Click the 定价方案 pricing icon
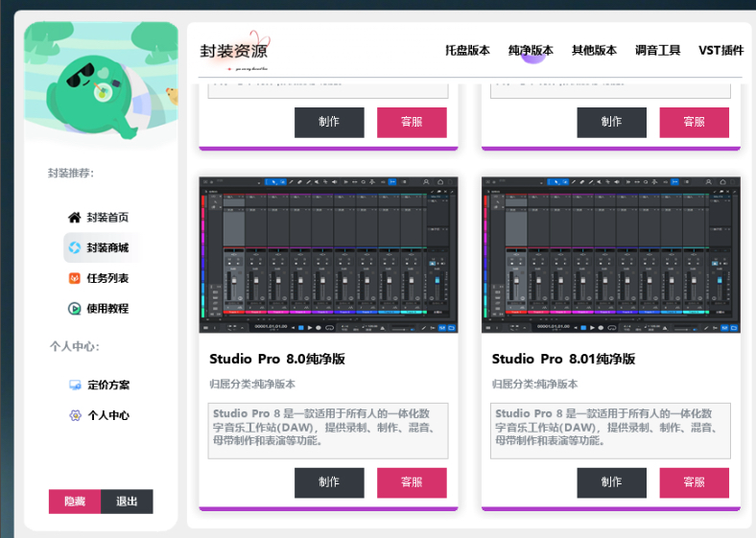The width and height of the screenshot is (756, 538). pos(75,386)
